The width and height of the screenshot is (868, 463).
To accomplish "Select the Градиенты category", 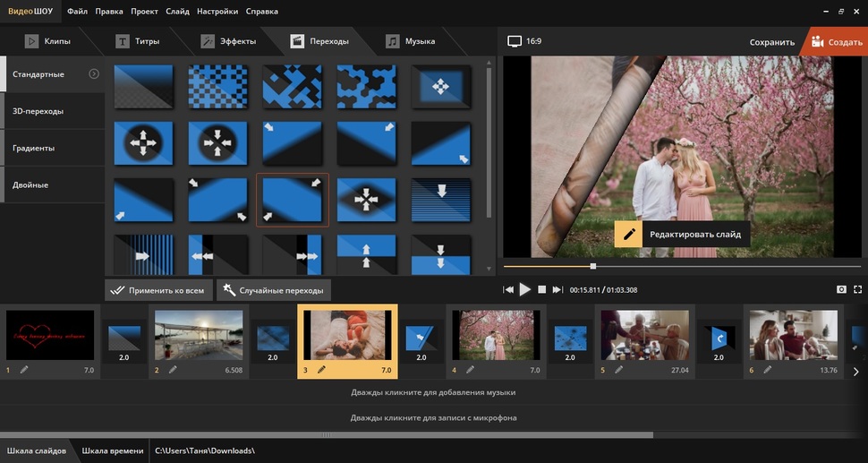I will (52, 148).
